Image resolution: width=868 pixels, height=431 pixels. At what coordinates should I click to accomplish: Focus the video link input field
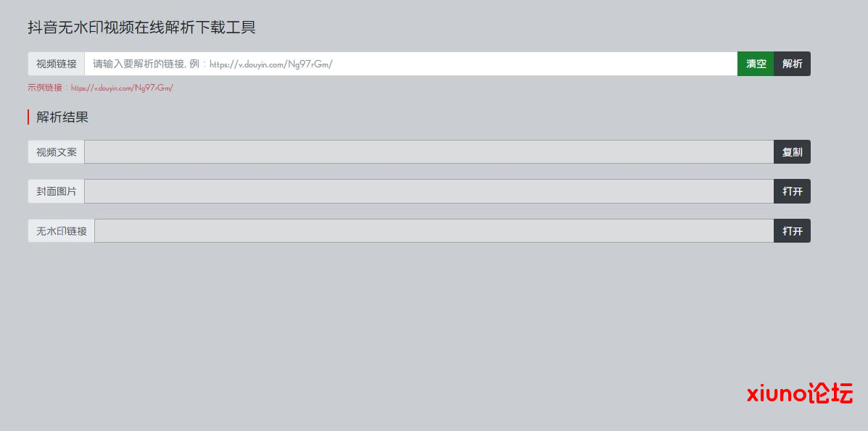[x=410, y=64]
